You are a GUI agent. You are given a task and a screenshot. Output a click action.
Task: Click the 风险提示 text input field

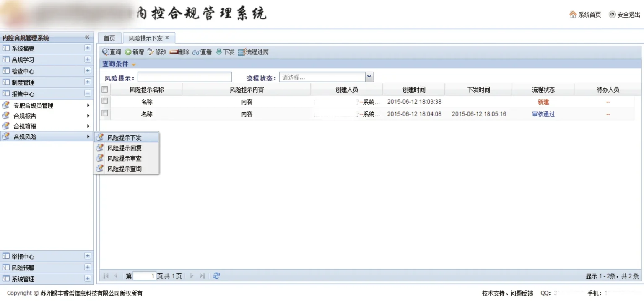coord(184,77)
